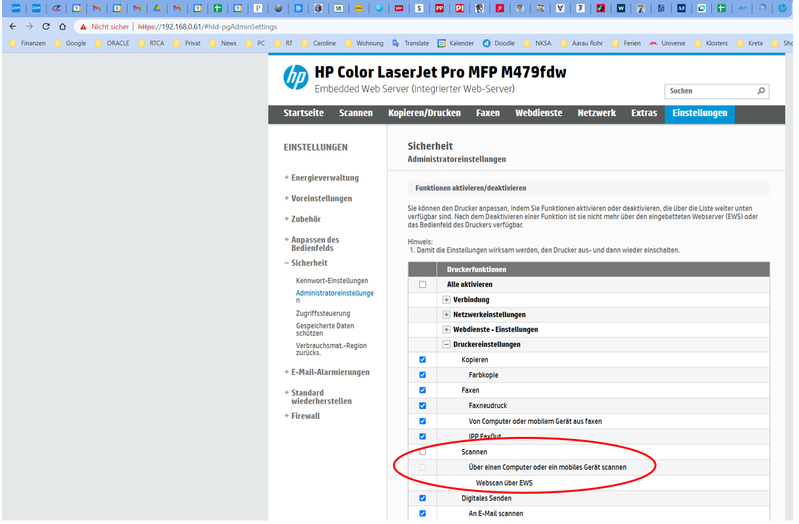Open the Universe bookmark
799x524 pixels.
point(667,43)
